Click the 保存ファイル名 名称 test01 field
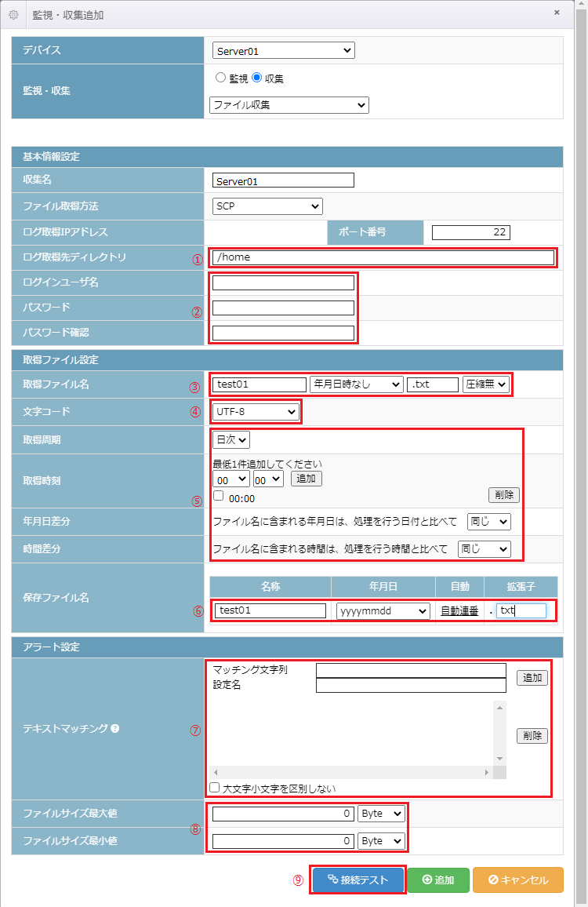Viewport: 588px width, 907px height. tap(270, 610)
